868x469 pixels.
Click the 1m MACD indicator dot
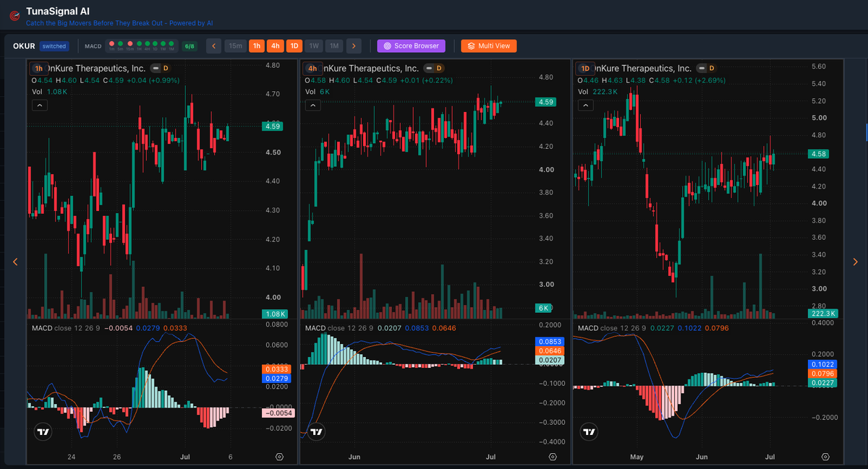[x=111, y=44]
